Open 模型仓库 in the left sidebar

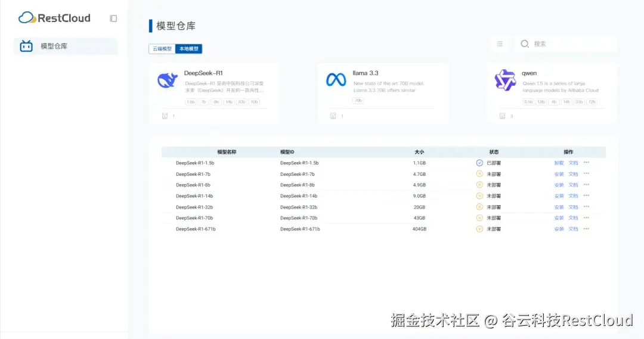click(66, 46)
